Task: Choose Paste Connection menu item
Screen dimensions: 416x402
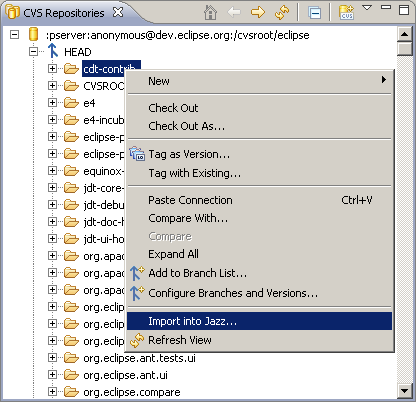Action: 260,200
